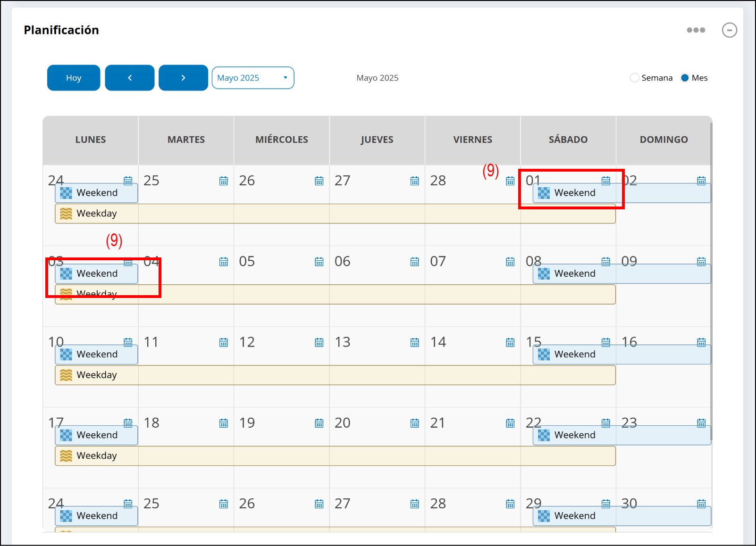This screenshot has width=756, height=546.
Task: Open the Mayo 2025 month dropdown
Action: [253, 78]
